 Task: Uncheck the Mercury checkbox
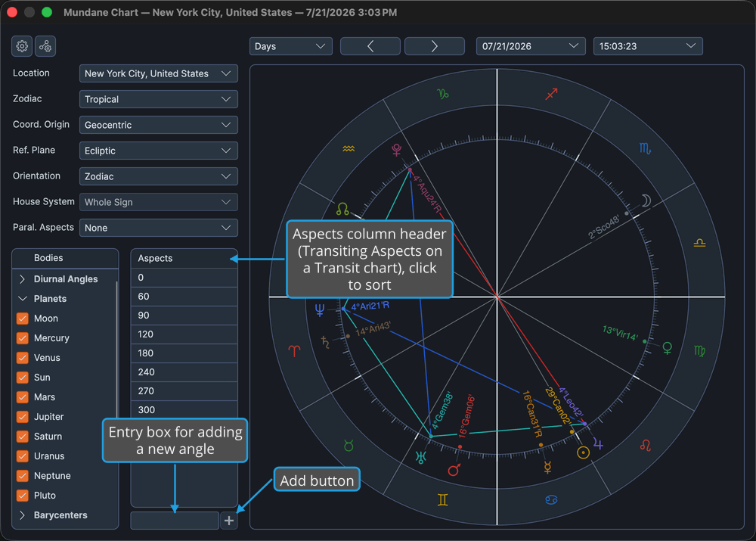(22, 338)
